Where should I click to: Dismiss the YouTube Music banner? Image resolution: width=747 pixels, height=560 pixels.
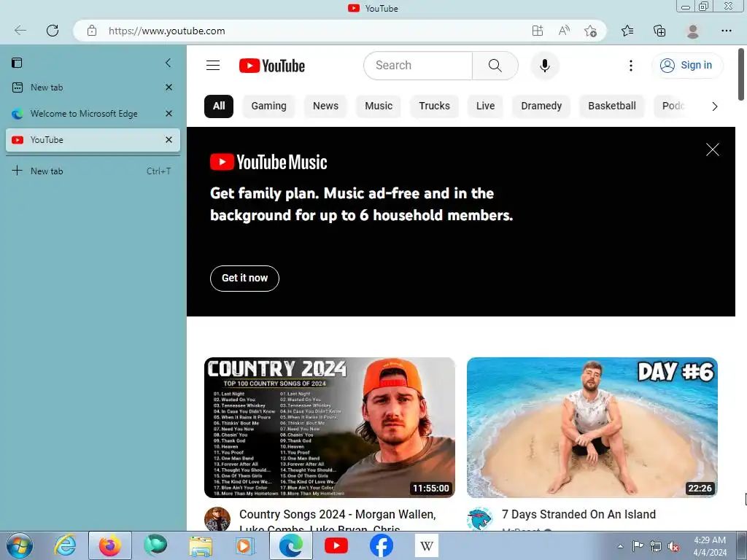click(712, 149)
